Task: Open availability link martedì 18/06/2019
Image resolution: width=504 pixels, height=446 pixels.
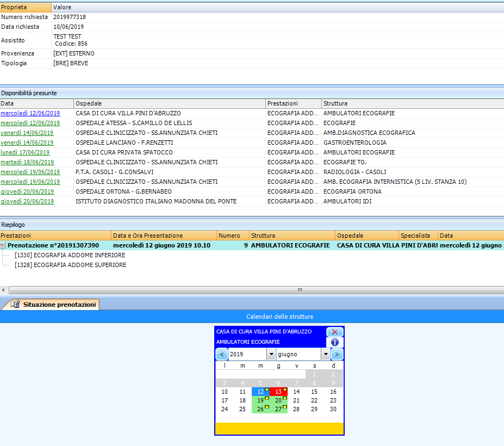Action: (x=27, y=162)
